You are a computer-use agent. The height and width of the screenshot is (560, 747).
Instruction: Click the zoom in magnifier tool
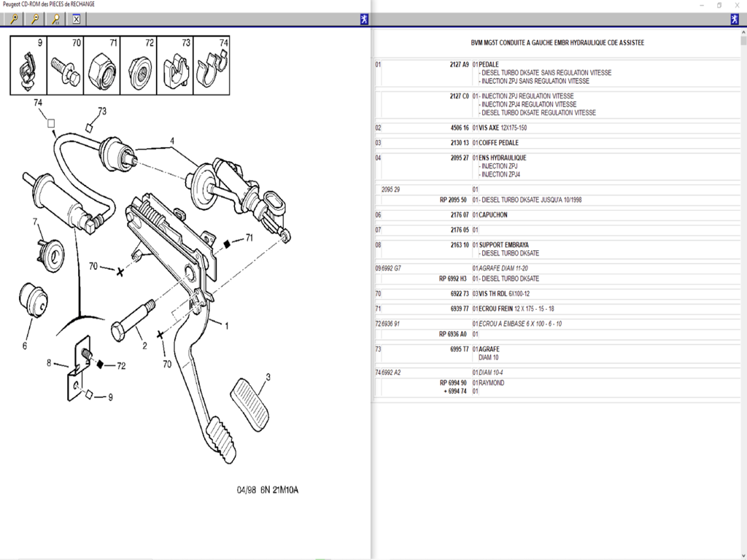tap(13, 20)
